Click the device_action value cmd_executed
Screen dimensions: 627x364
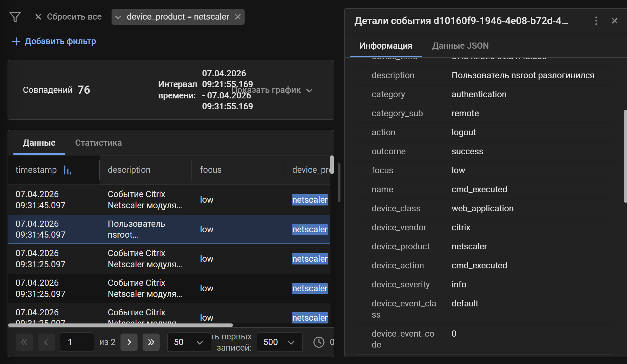point(479,266)
